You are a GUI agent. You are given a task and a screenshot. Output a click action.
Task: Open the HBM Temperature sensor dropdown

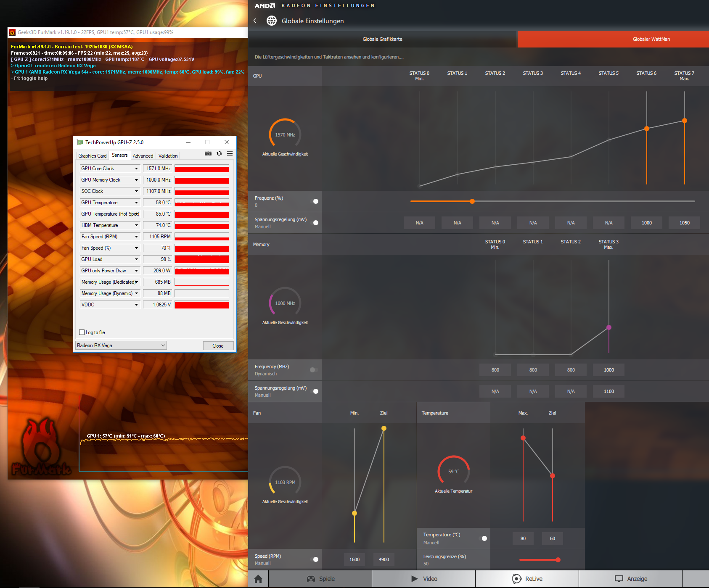pyautogui.click(x=136, y=225)
